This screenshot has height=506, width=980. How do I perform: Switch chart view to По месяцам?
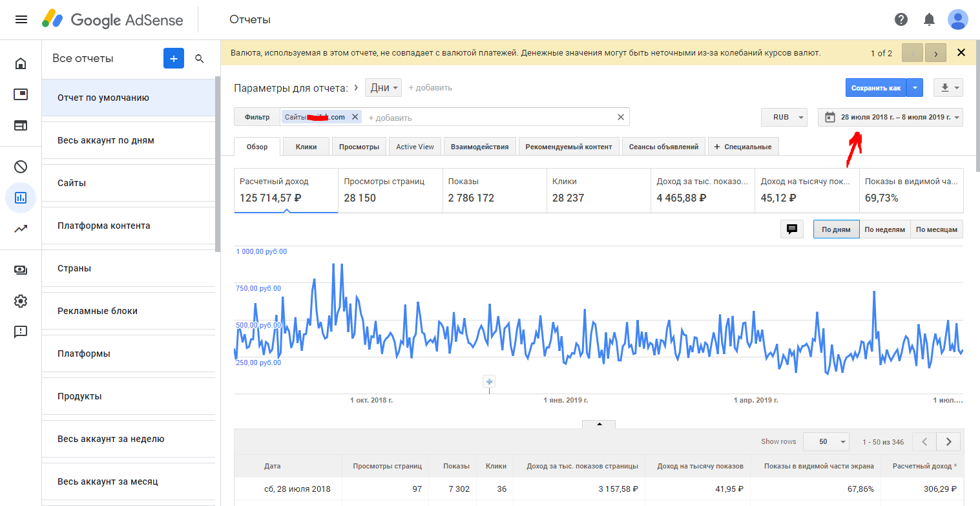pos(936,229)
